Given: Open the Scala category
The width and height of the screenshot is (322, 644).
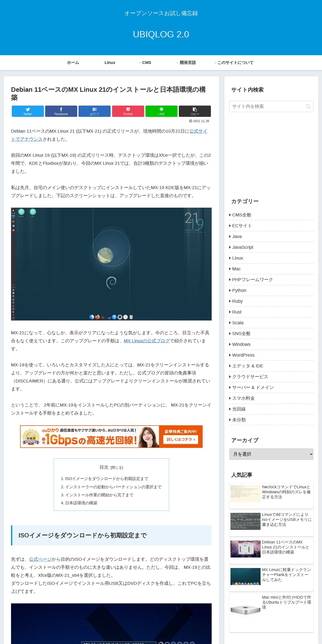Looking at the screenshot, I should coord(271,323).
